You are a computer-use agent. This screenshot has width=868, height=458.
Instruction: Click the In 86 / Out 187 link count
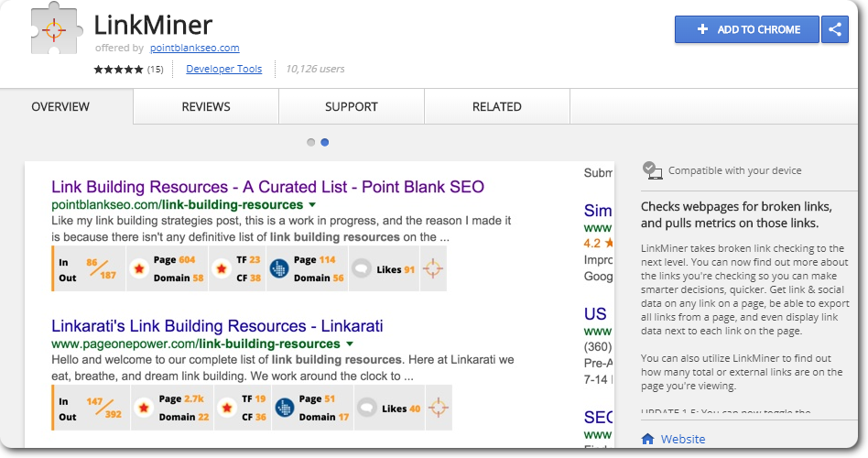pos(89,268)
